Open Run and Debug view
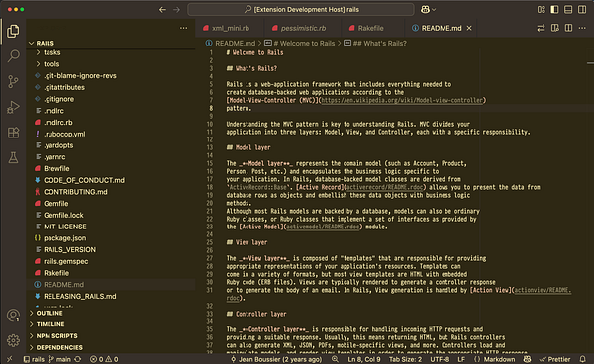 (13, 107)
